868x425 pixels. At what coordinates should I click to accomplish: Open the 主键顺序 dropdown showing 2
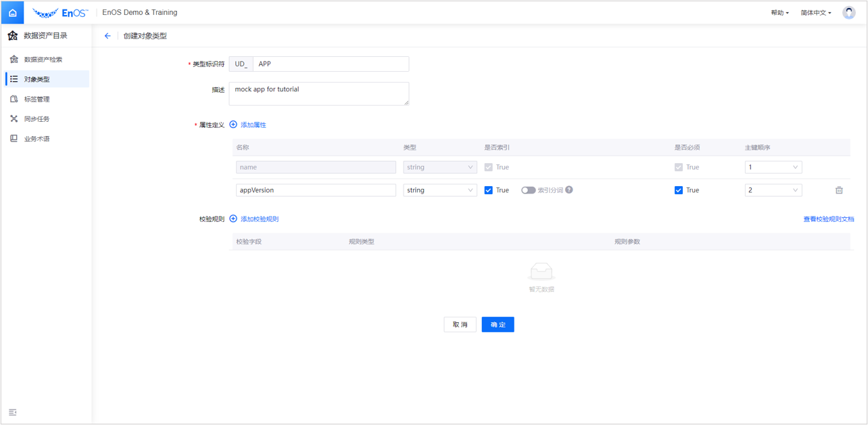click(x=773, y=190)
